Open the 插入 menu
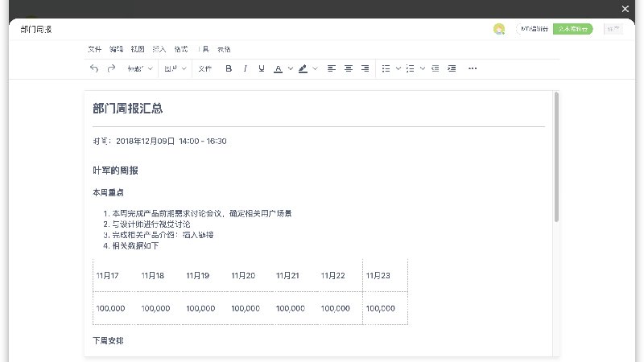This screenshot has height=362, width=644. (x=159, y=49)
